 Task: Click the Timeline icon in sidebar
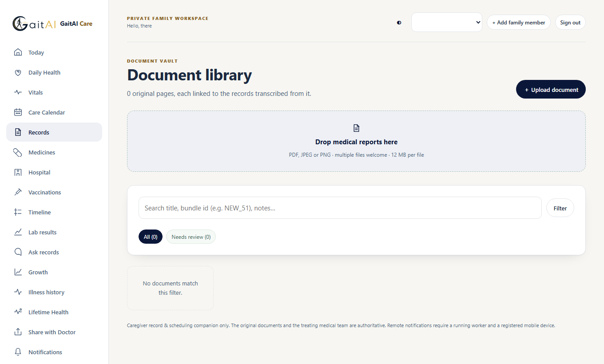(18, 212)
